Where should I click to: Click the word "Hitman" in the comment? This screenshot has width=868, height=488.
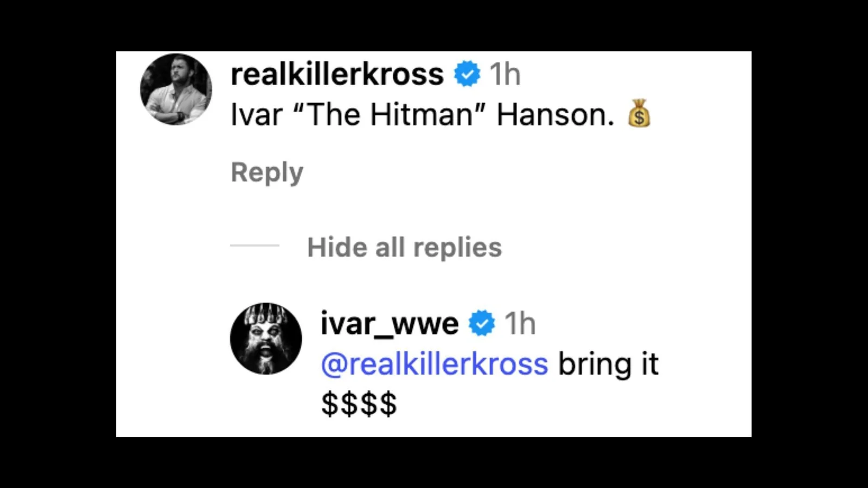click(422, 114)
